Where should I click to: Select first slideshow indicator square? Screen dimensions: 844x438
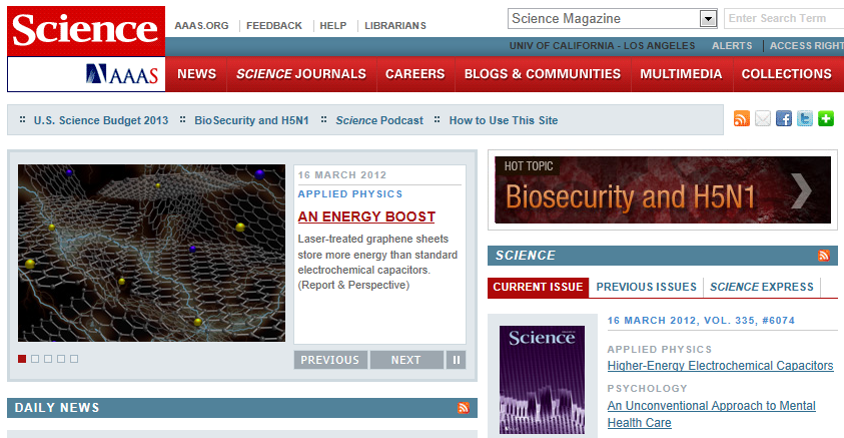click(22, 359)
